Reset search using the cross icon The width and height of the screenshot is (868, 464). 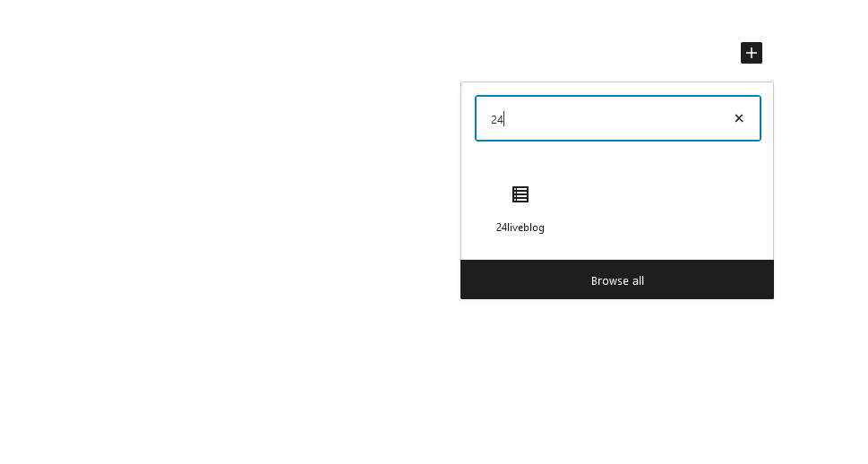(x=738, y=118)
